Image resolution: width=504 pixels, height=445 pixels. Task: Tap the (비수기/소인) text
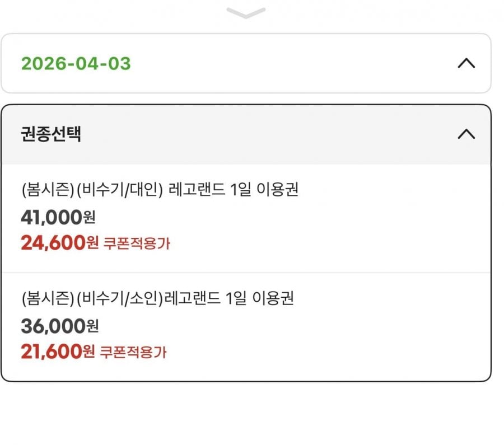point(116,299)
